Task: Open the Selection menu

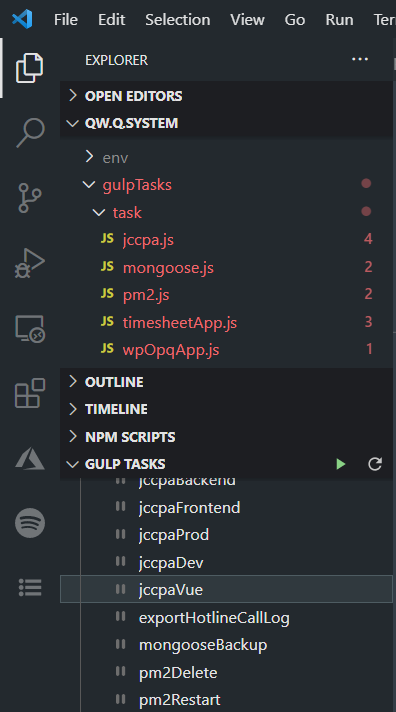Action: pyautogui.click(x=178, y=20)
